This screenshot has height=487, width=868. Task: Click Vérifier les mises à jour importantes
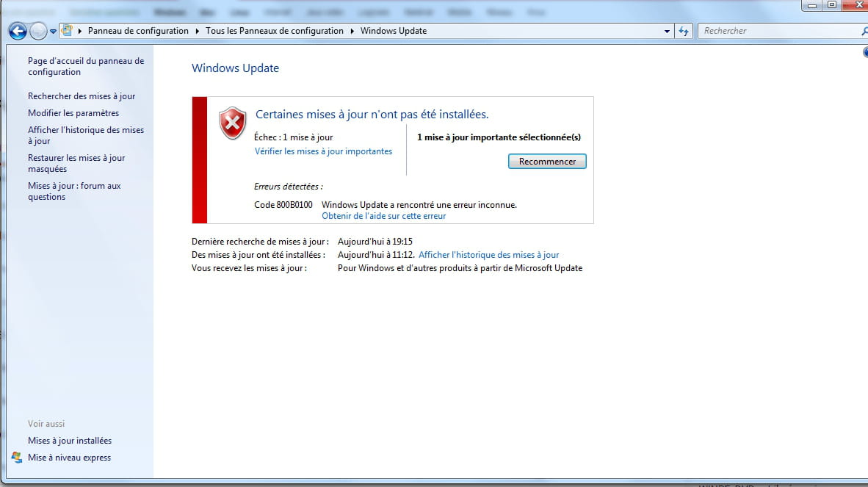[x=323, y=151]
